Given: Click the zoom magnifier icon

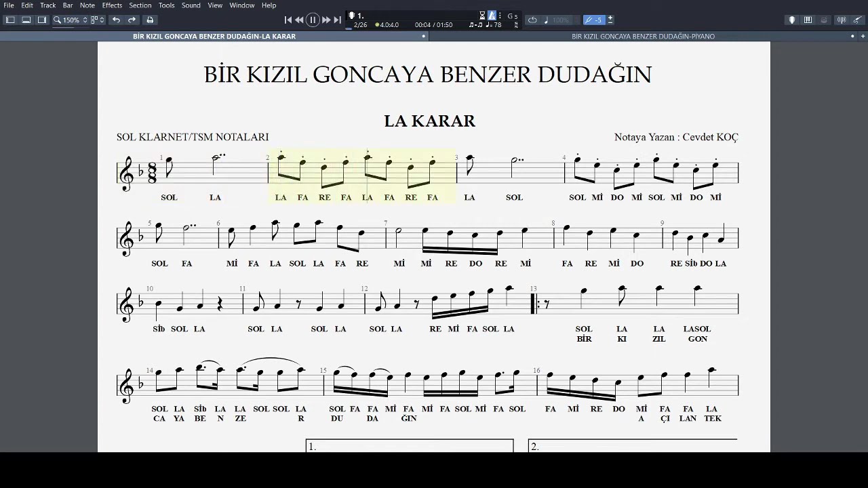Looking at the screenshot, I should [x=58, y=20].
